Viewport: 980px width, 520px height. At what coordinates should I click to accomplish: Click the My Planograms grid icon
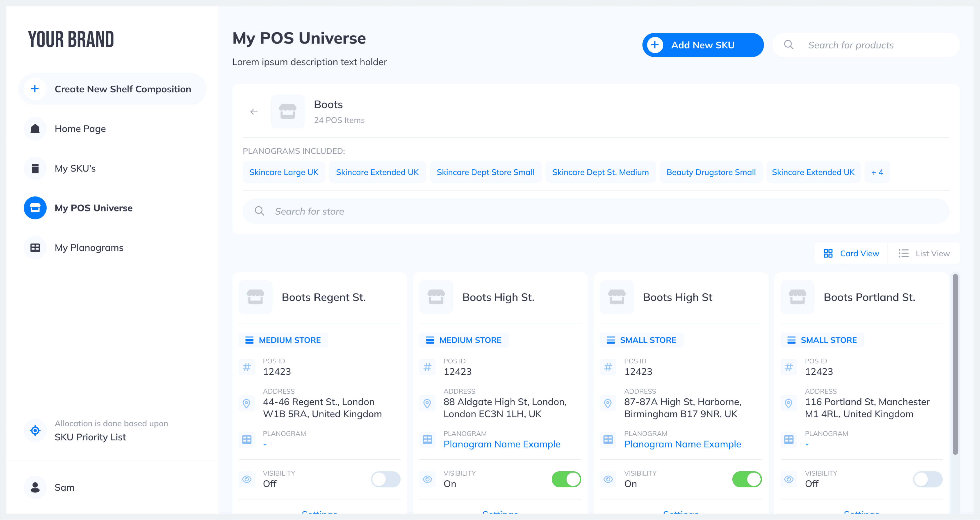tap(35, 248)
